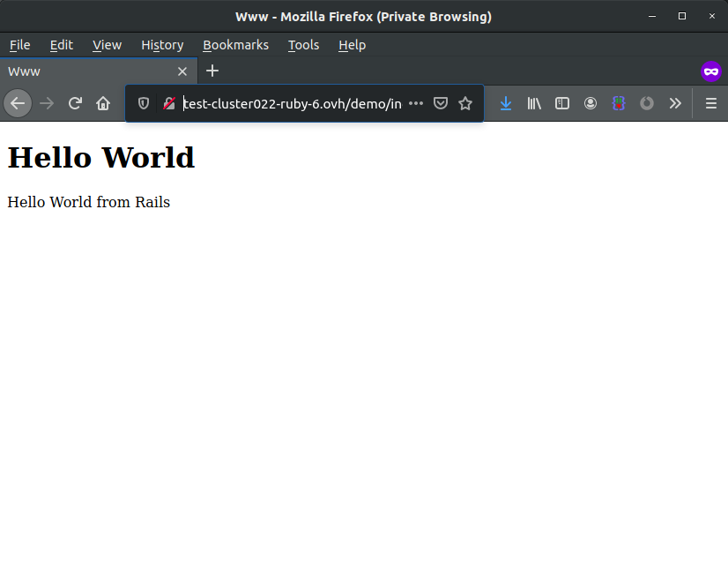Bookmark this page with star icon
Screen dimensions: 728x568
465,103
